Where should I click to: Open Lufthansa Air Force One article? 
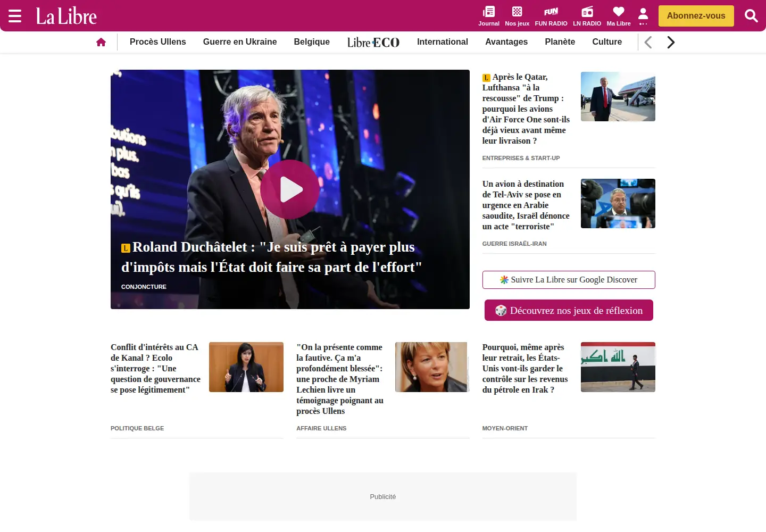pyautogui.click(x=526, y=109)
